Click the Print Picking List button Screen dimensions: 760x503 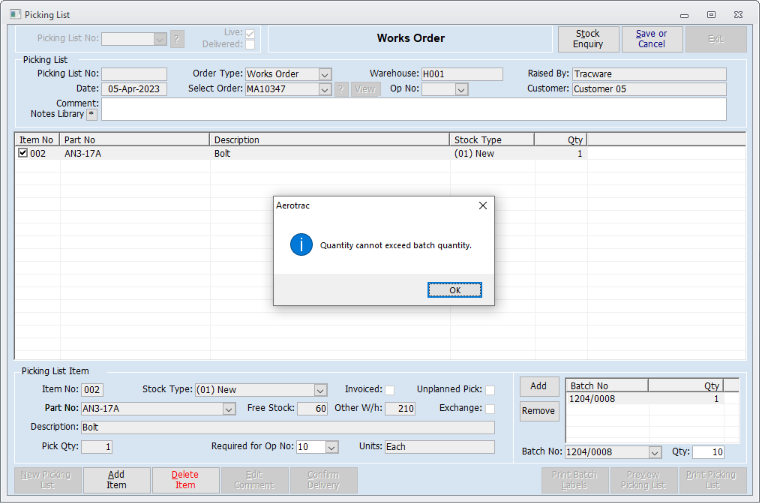[712, 480]
